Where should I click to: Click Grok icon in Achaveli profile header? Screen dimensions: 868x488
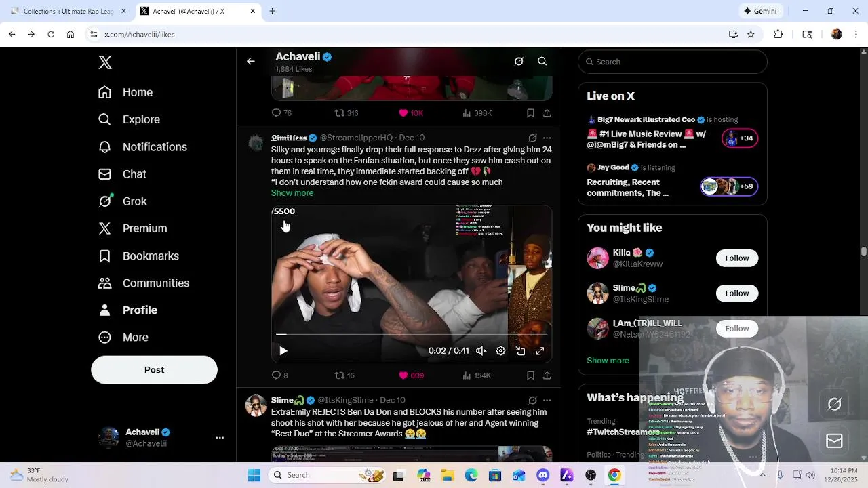pyautogui.click(x=519, y=61)
